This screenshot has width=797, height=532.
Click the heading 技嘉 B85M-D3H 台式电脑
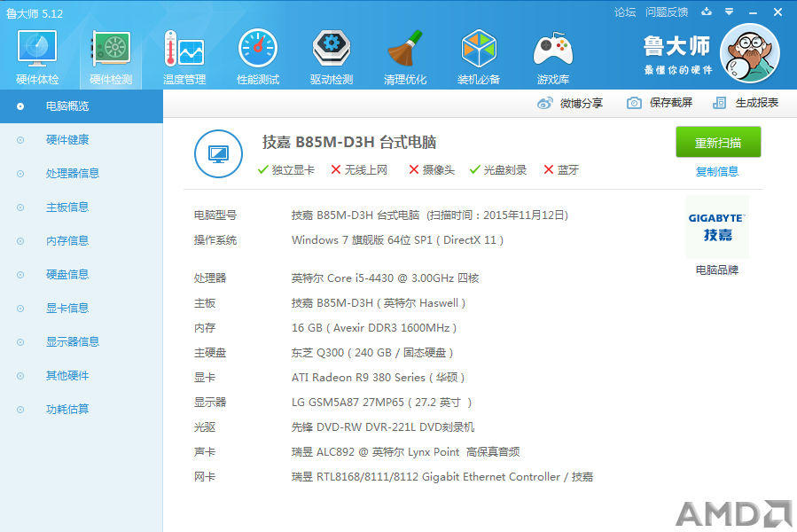point(349,142)
